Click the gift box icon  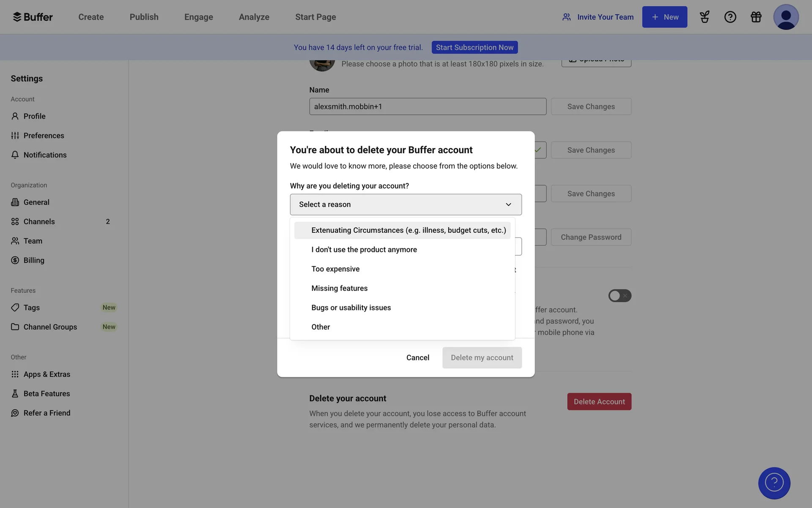pos(756,17)
